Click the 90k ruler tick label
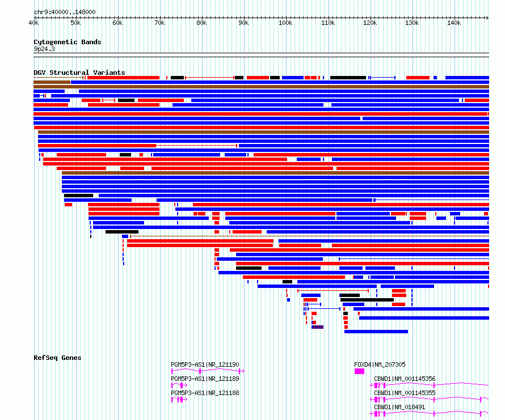 243,23
